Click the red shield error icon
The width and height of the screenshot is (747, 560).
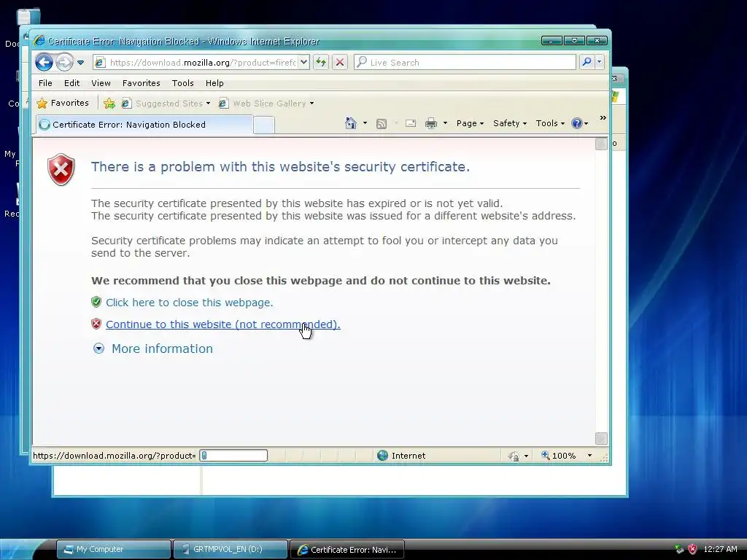click(61, 169)
